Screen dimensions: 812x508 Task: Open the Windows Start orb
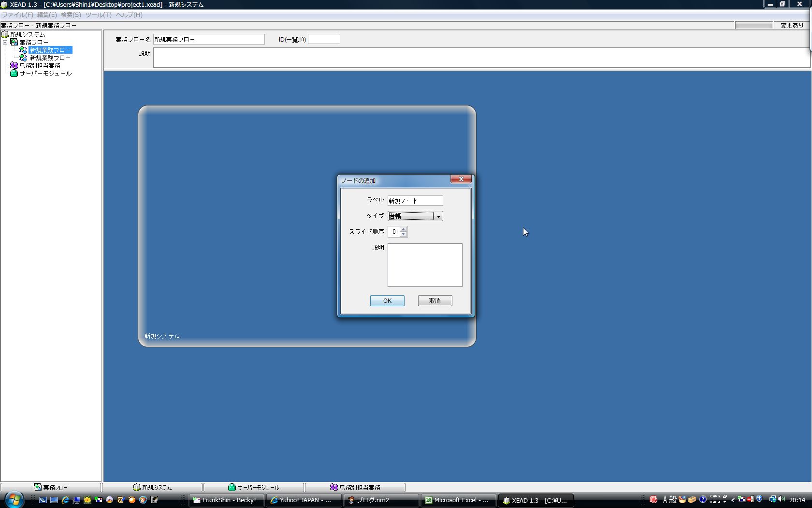pos(14,500)
